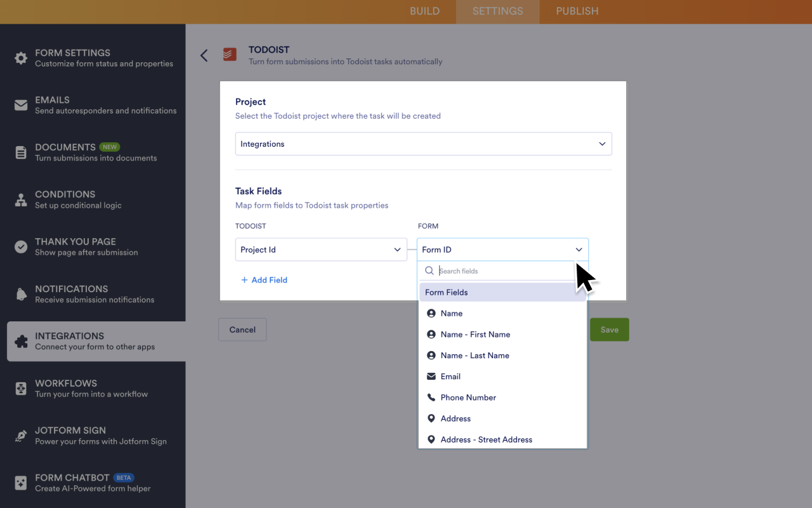Open Form Chatbot via the chatbot icon
This screenshot has height=508, width=812.
[20, 483]
